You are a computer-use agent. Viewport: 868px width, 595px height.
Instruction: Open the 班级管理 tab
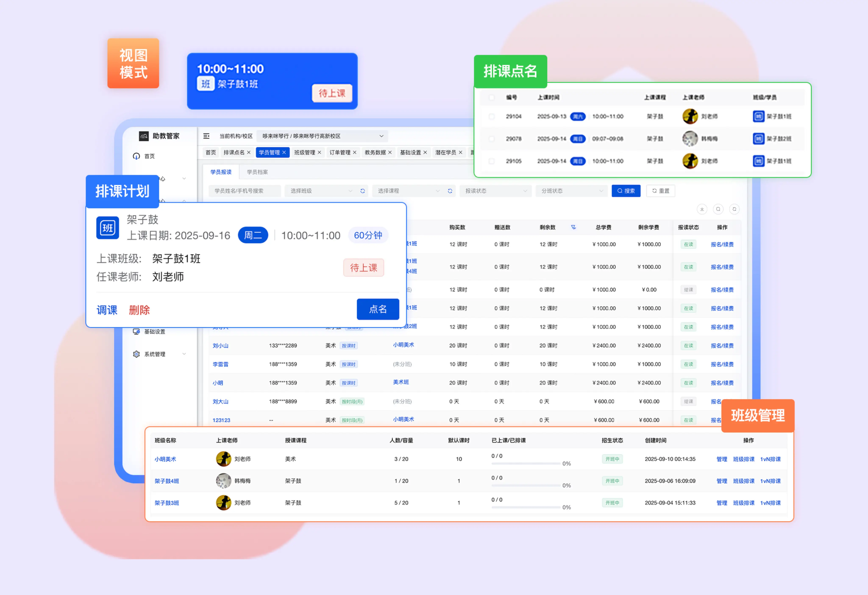pos(304,152)
